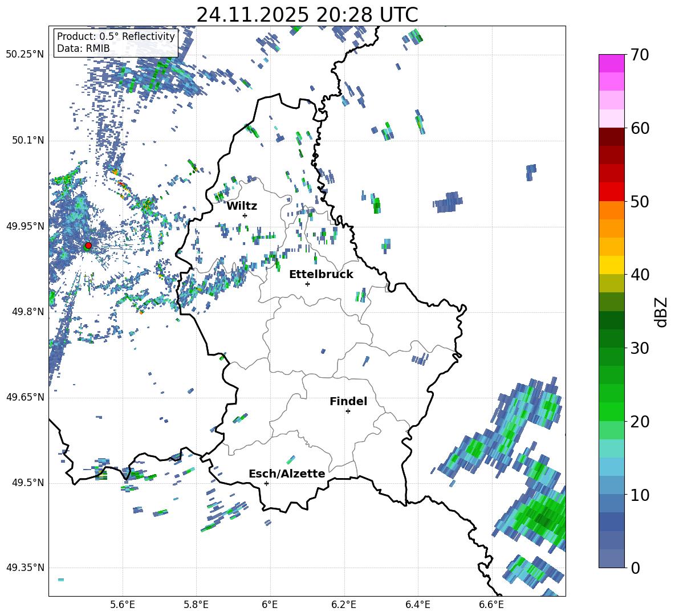Click colorbar tick label 20
Screen dimensions: 675x616
tap(640, 422)
